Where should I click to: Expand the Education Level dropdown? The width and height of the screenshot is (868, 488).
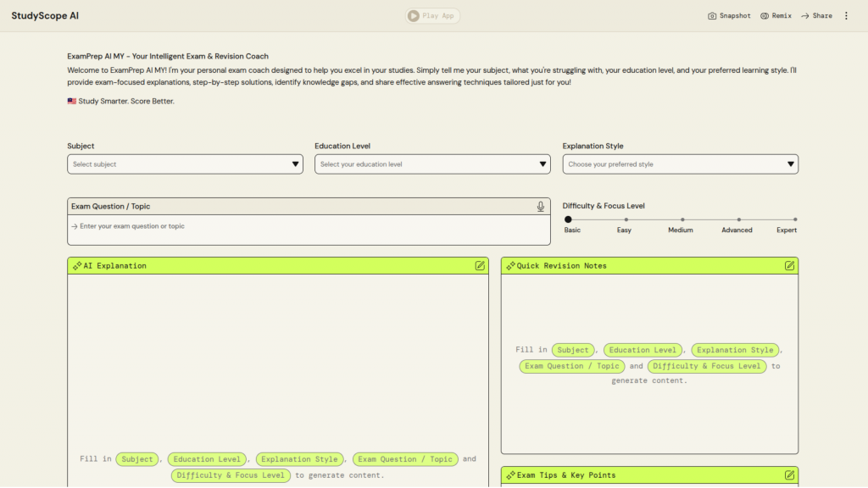pos(432,164)
